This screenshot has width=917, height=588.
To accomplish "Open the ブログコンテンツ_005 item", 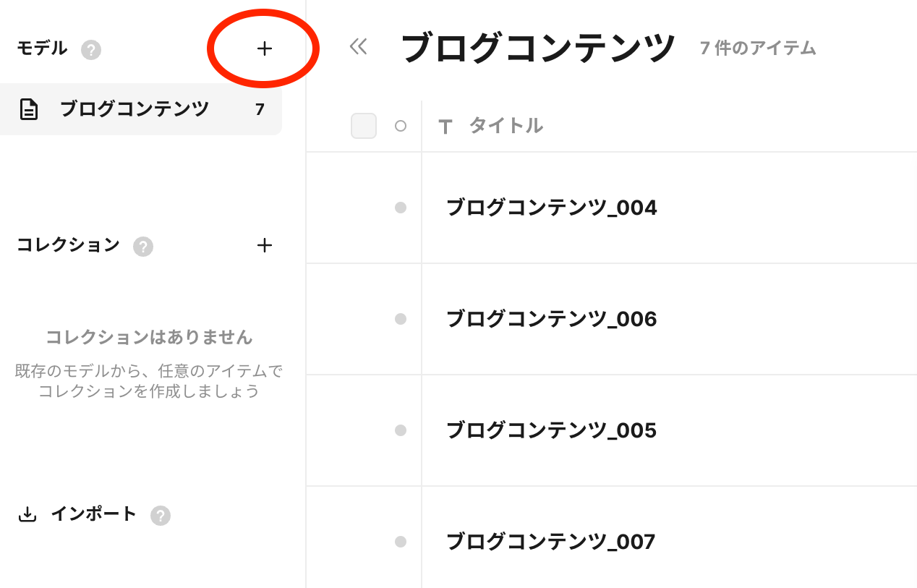I will click(551, 430).
